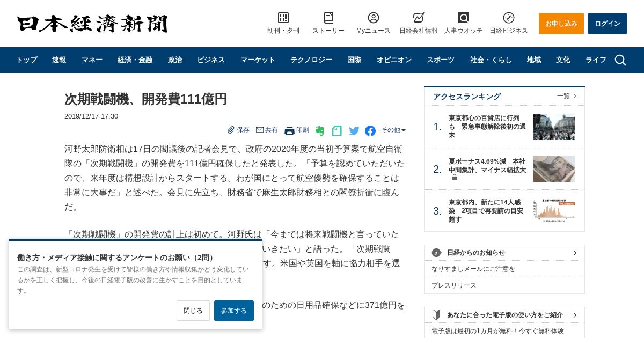Open the 人事ウオッチ icon
Viewport: 644px width, 338px height.
[464, 18]
